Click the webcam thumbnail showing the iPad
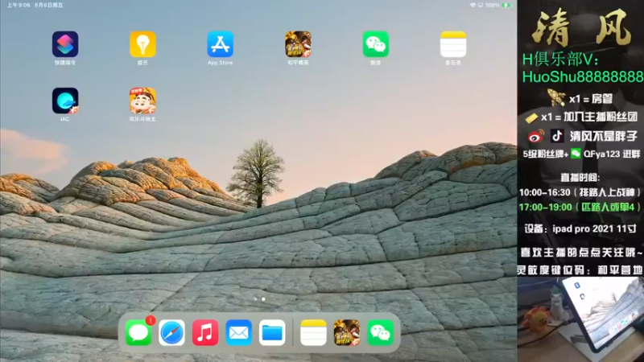The image size is (644, 362). (x=580, y=319)
